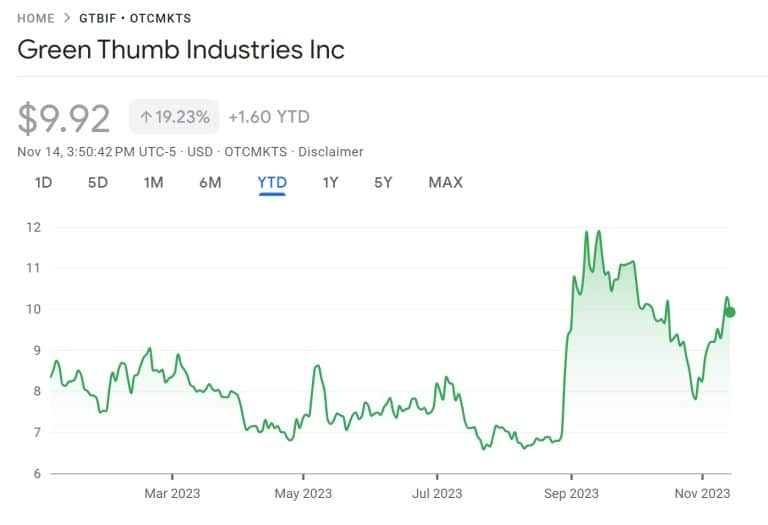Click the 7 y-axis label
Image resolution: width=768 pixels, height=525 pixels.
point(37,432)
